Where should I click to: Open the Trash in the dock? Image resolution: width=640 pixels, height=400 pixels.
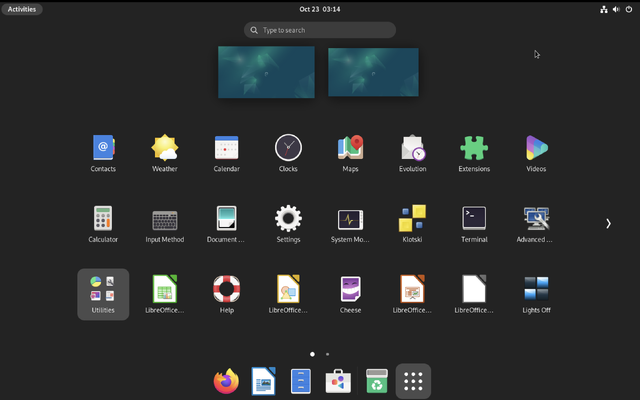coord(376,381)
